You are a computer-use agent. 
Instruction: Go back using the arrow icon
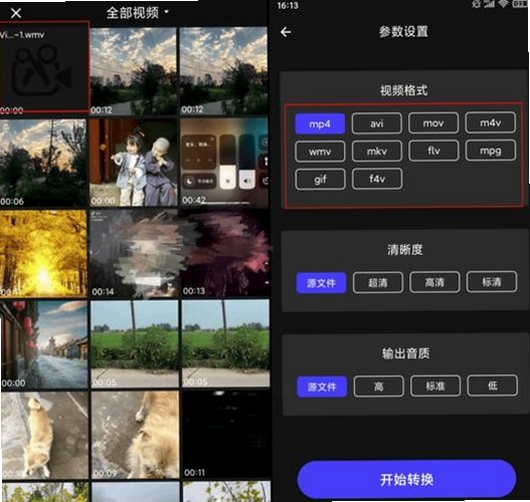pyautogui.click(x=286, y=32)
